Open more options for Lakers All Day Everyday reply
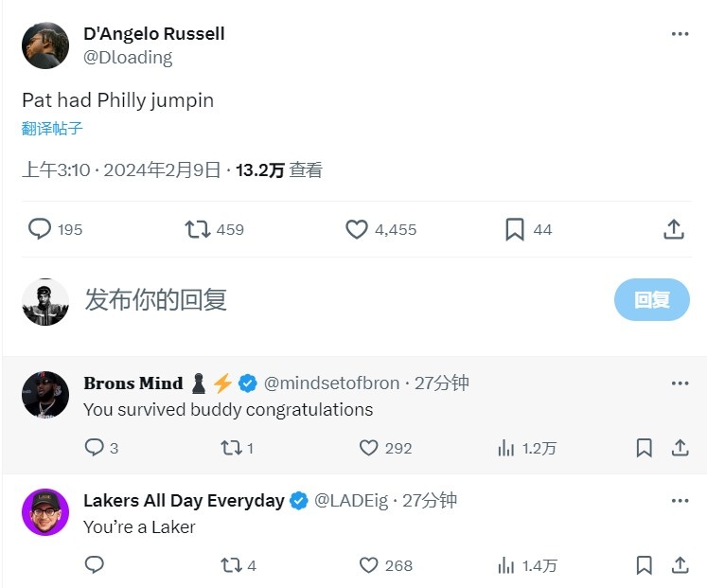 (680, 501)
